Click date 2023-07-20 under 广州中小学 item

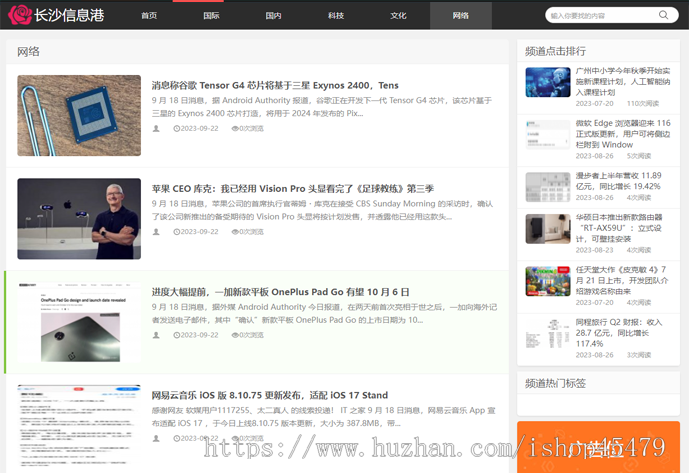point(595,104)
